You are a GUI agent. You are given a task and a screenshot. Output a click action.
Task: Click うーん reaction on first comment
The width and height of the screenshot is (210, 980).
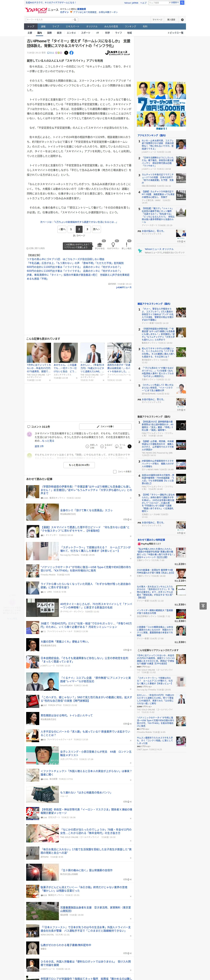pyautogui.click(x=120, y=446)
